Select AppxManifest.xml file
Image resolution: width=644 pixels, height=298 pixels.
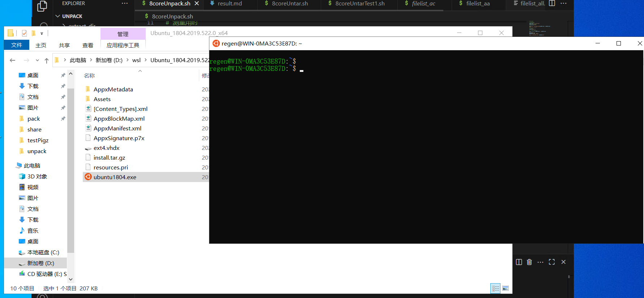click(118, 128)
